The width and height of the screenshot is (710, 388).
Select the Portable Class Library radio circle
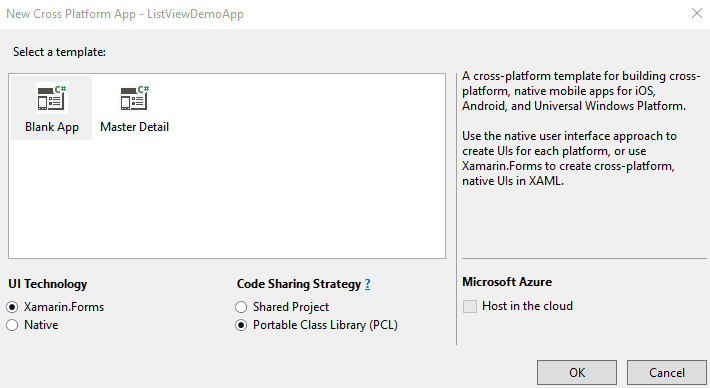point(241,325)
